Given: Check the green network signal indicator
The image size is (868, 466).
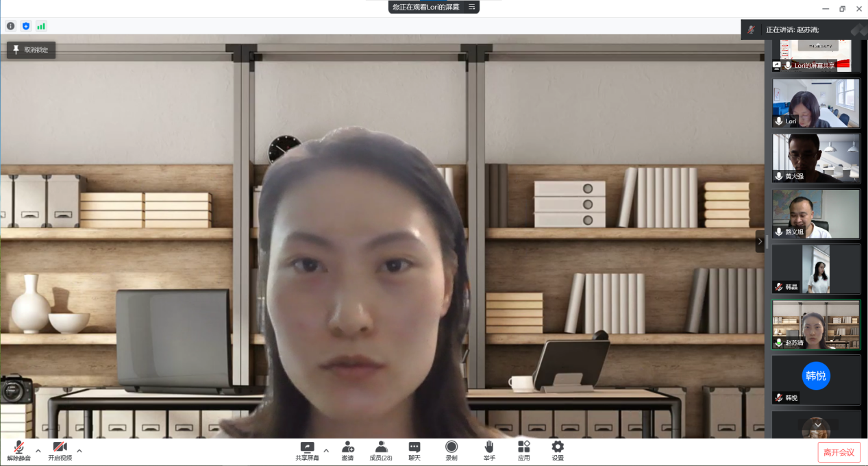Looking at the screenshot, I should [x=41, y=26].
